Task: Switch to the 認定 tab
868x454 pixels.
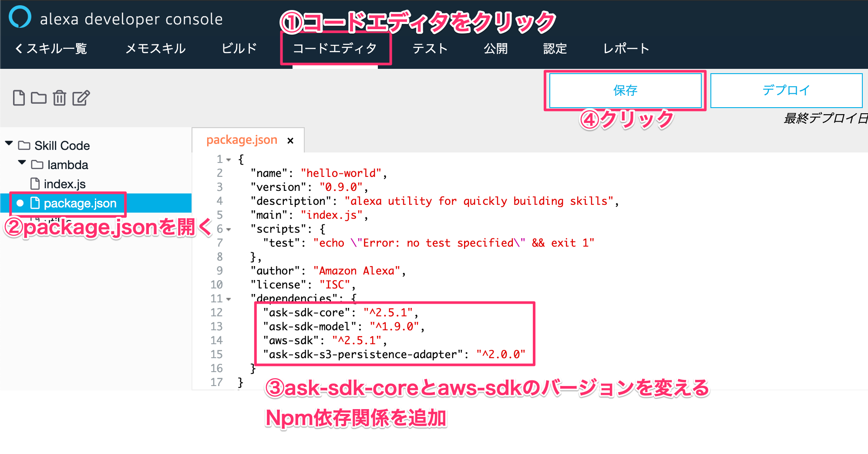Action: coord(555,48)
